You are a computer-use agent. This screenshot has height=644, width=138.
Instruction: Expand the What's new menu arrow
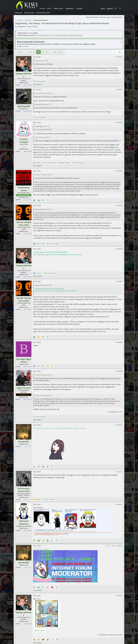pyautogui.click(x=64, y=8)
